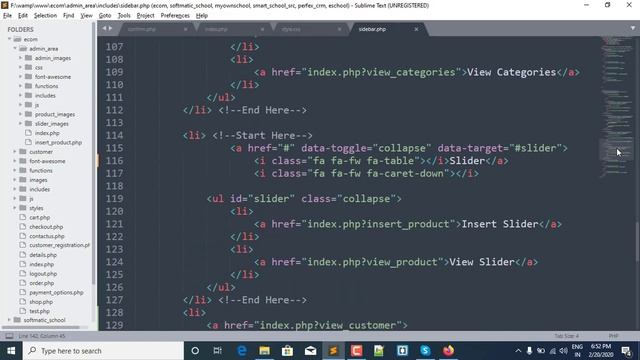Click the microphone tray icon
Screen dimensions: 640x360
click(529, 351)
